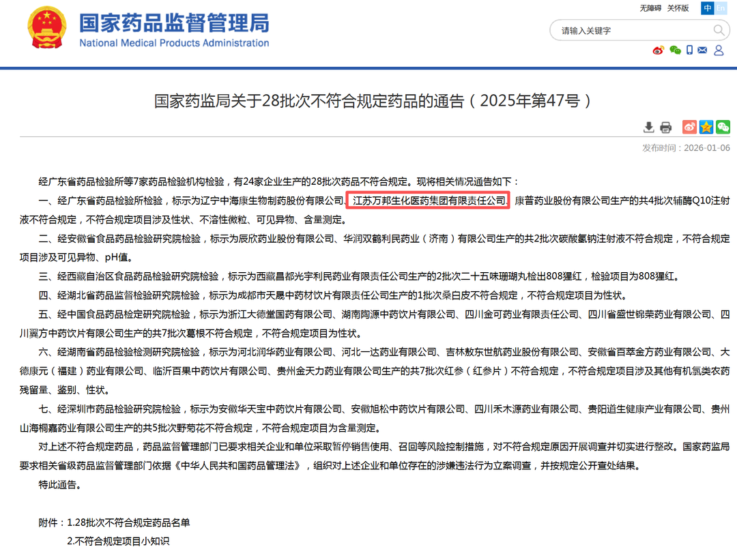Click National Medical Products Administration English name
The image size is (737, 560).
tap(175, 43)
